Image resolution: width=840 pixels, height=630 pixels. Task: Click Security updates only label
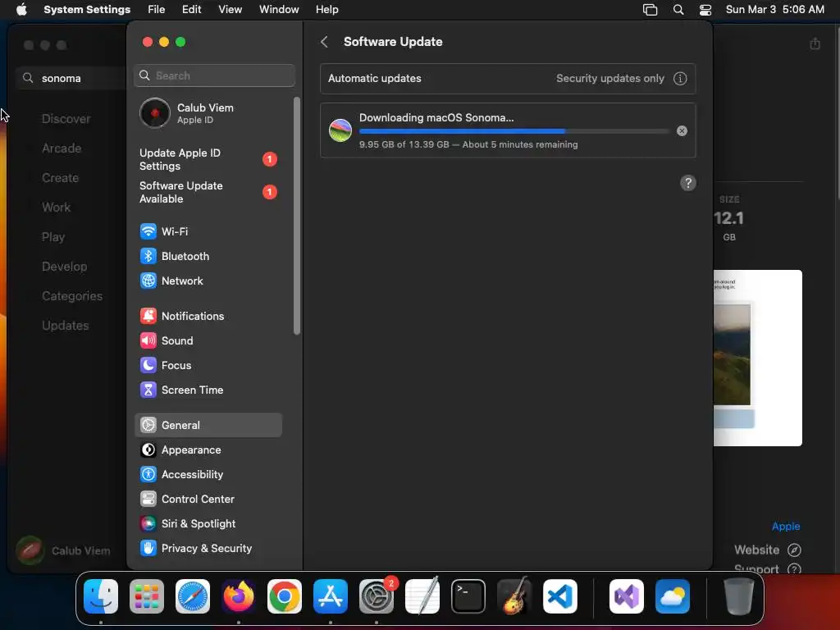coord(609,78)
